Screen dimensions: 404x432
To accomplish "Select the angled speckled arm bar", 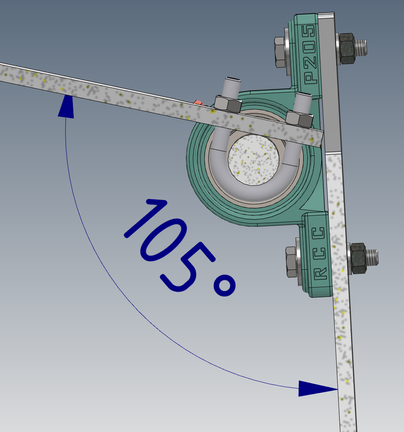I will click(160, 104).
